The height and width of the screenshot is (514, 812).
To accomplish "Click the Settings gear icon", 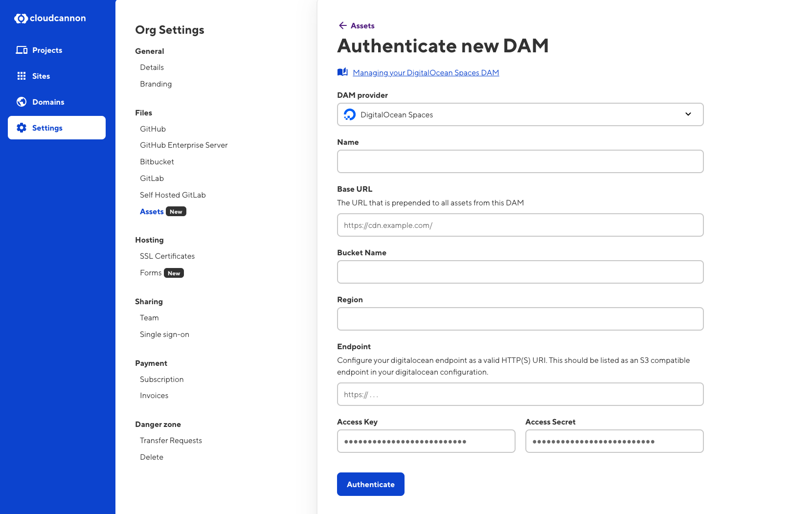I will pos(22,128).
